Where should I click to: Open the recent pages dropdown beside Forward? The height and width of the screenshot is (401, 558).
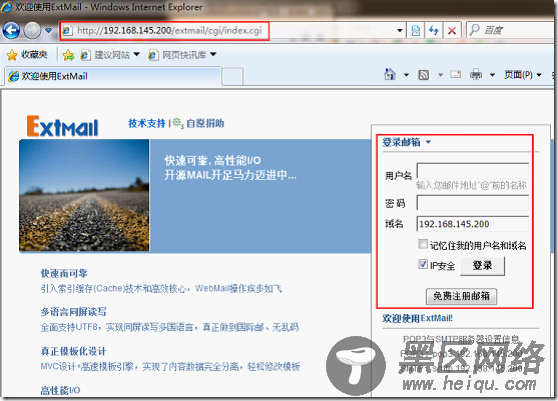pos(48,31)
